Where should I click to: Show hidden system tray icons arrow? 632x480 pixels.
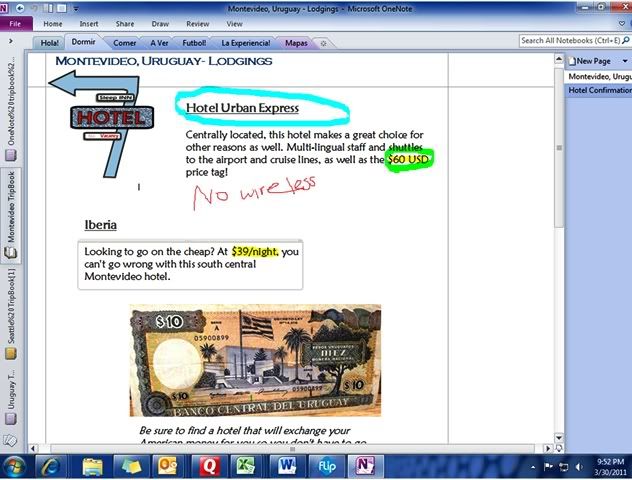coord(533,468)
